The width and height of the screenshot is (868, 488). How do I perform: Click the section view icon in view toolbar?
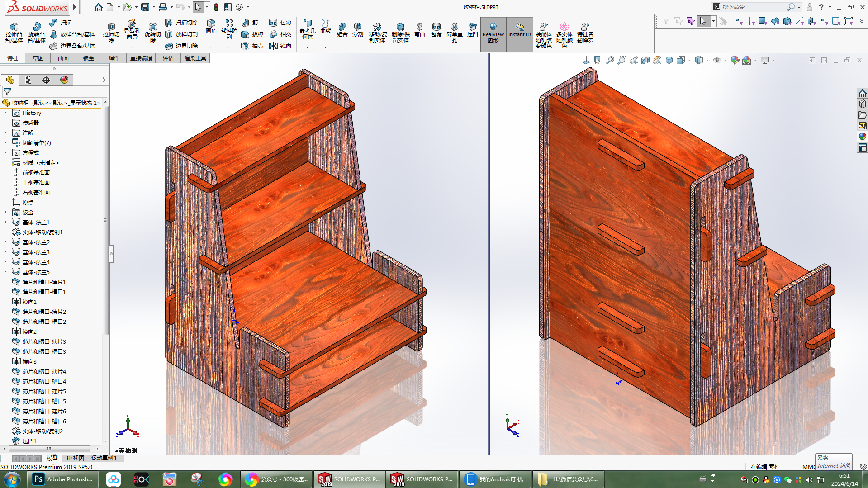pyautogui.click(x=645, y=60)
